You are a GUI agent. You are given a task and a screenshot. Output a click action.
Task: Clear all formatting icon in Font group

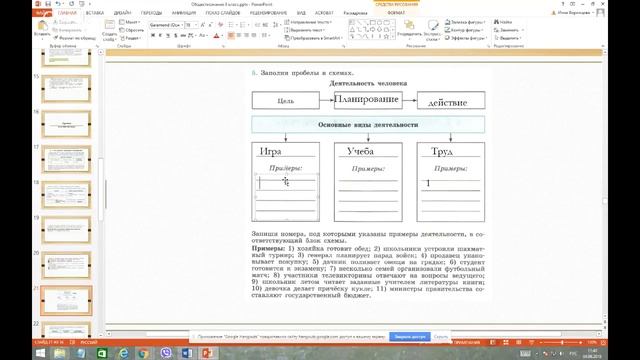point(221,25)
